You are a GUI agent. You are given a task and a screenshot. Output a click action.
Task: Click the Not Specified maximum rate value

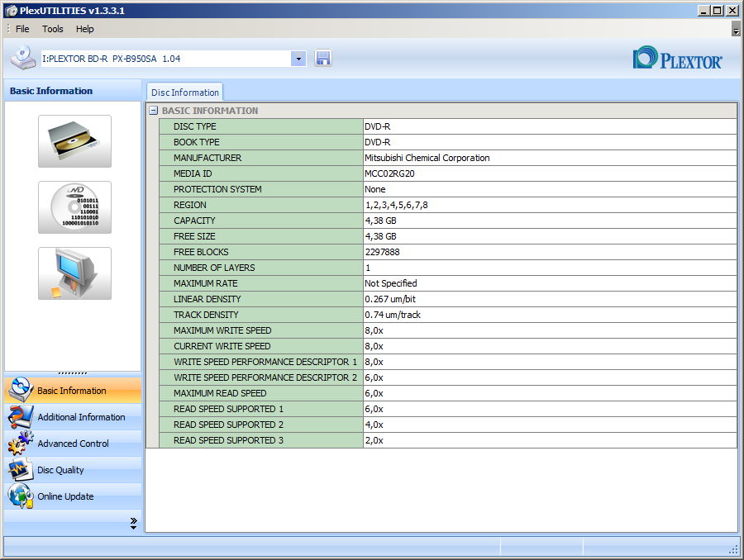(x=390, y=283)
